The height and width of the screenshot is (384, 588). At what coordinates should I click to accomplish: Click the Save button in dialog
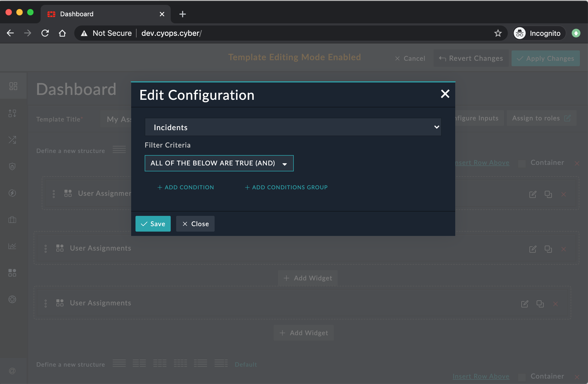click(153, 224)
